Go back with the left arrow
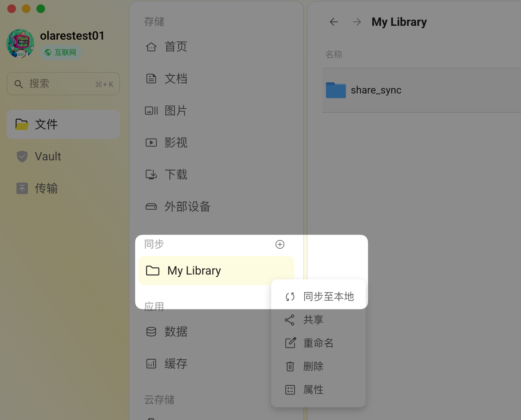This screenshot has width=521, height=420. pos(334,22)
